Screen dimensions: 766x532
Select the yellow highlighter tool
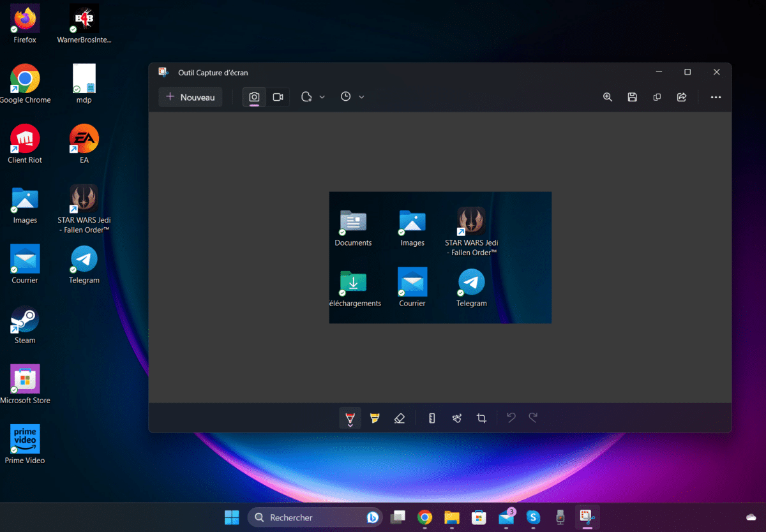click(x=375, y=418)
